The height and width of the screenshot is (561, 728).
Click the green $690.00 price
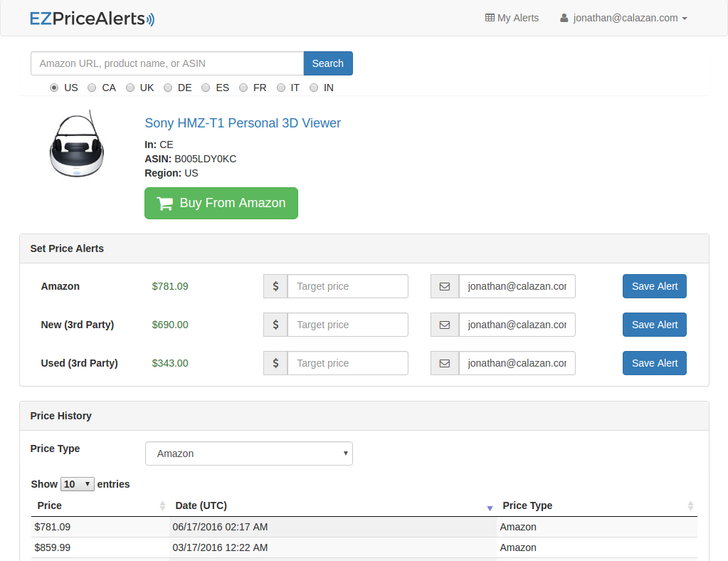click(x=170, y=325)
